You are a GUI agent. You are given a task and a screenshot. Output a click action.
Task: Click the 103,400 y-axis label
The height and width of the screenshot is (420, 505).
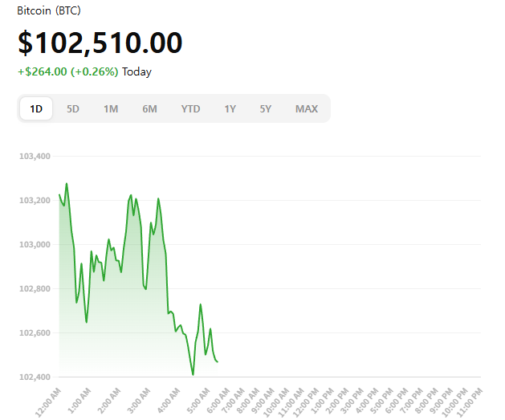(34, 156)
